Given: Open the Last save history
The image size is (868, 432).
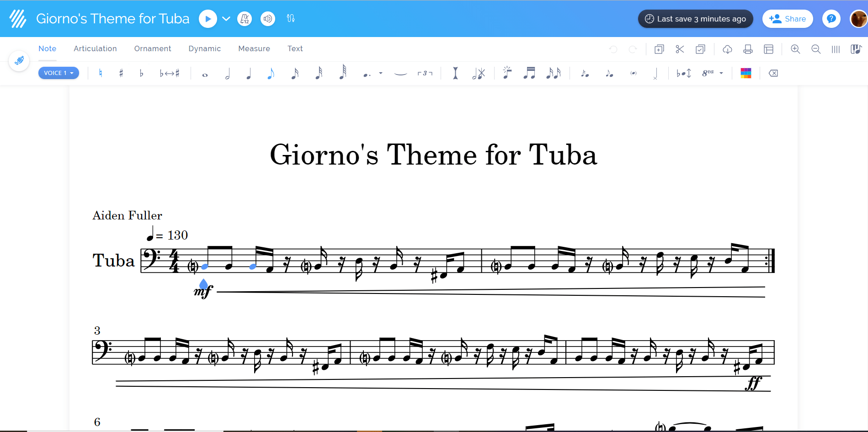Looking at the screenshot, I should [x=695, y=19].
